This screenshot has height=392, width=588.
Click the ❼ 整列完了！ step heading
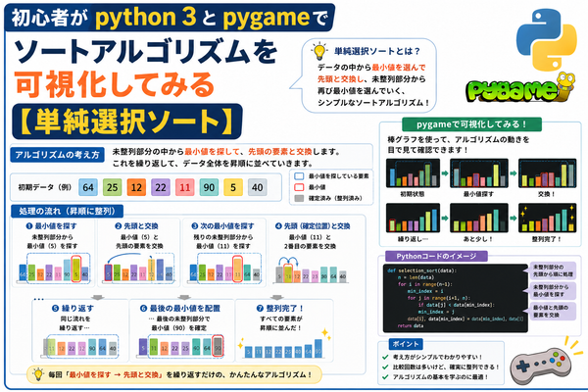(x=280, y=308)
